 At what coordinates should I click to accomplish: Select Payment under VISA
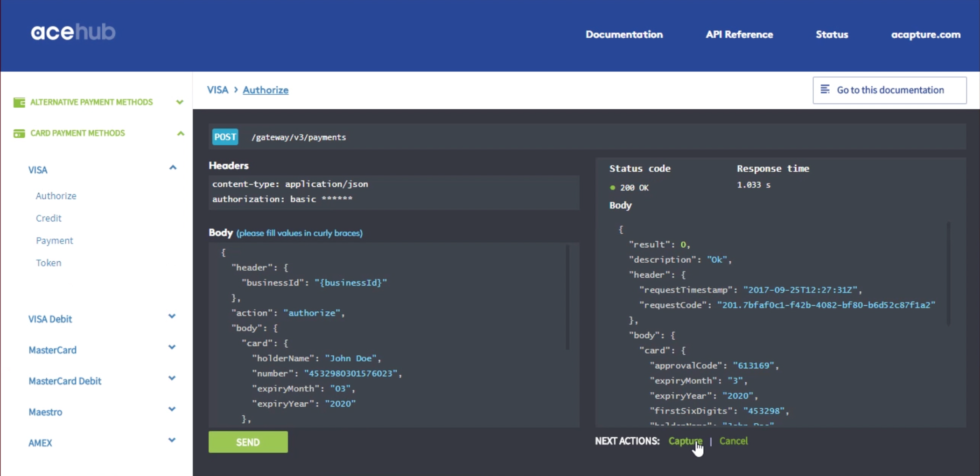click(x=54, y=241)
